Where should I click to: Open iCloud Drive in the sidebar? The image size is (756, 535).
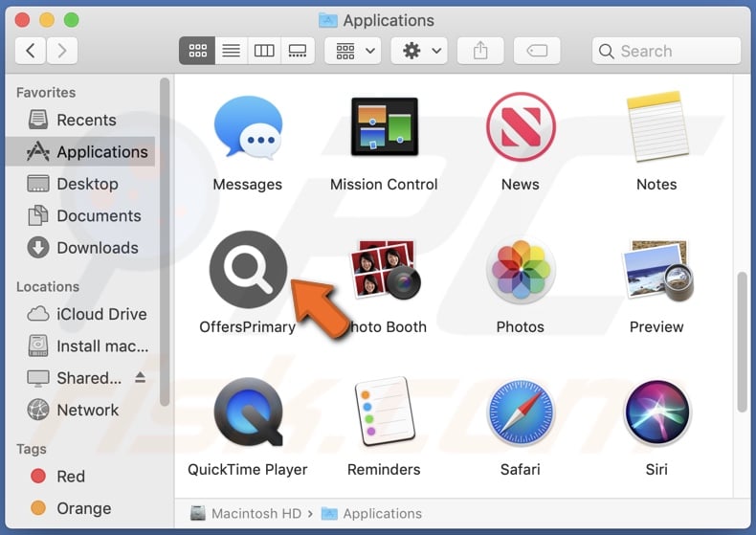[80, 314]
